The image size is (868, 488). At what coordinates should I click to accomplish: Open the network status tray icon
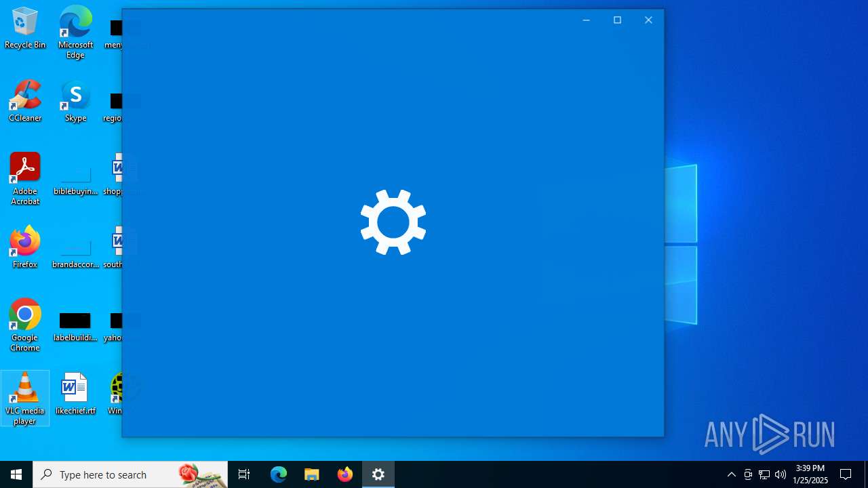pos(764,474)
